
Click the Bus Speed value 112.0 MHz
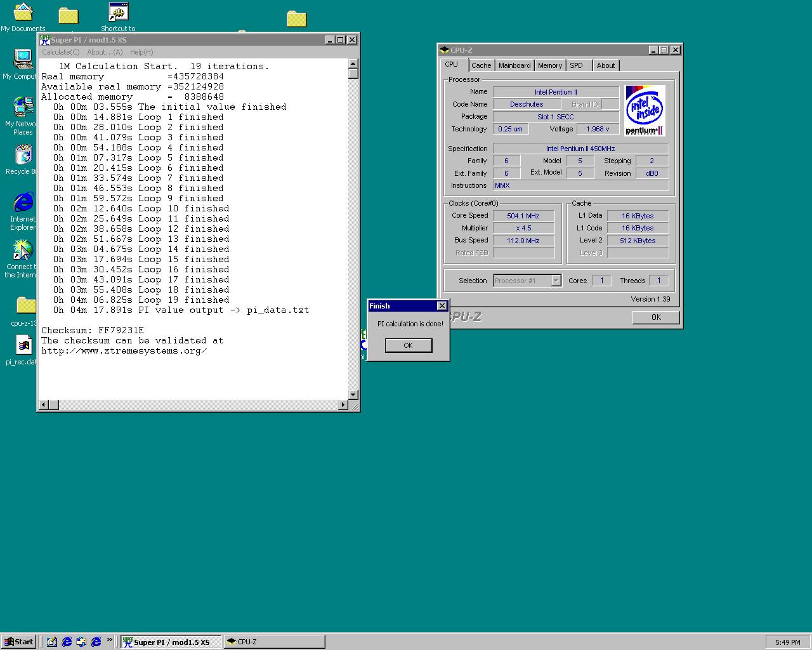(523, 241)
